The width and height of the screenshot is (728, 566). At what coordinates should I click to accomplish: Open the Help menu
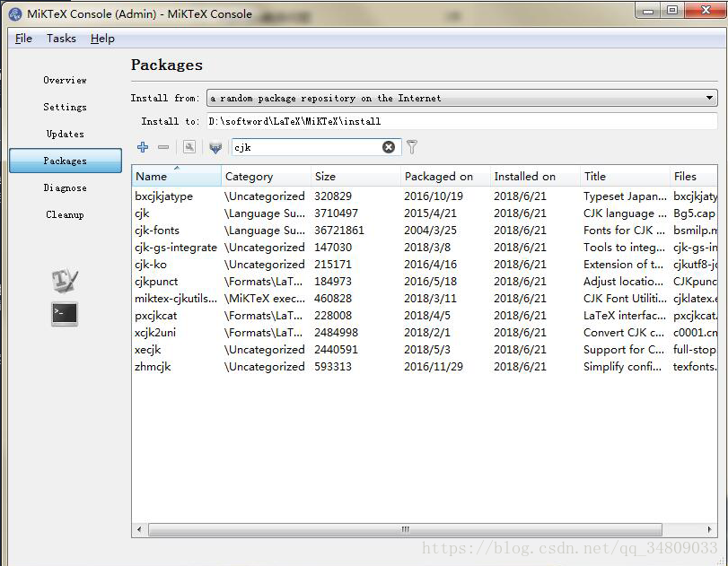pyautogui.click(x=102, y=39)
